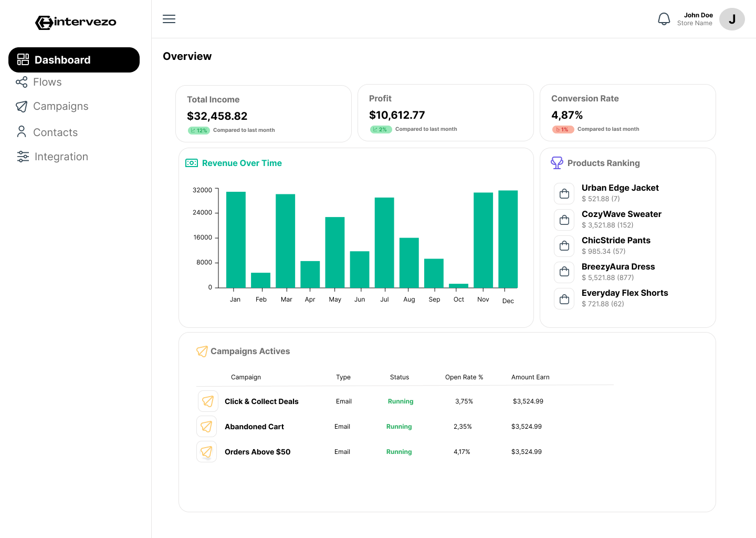Click the Status column header
756x538 pixels.
pyautogui.click(x=400, y=377)
